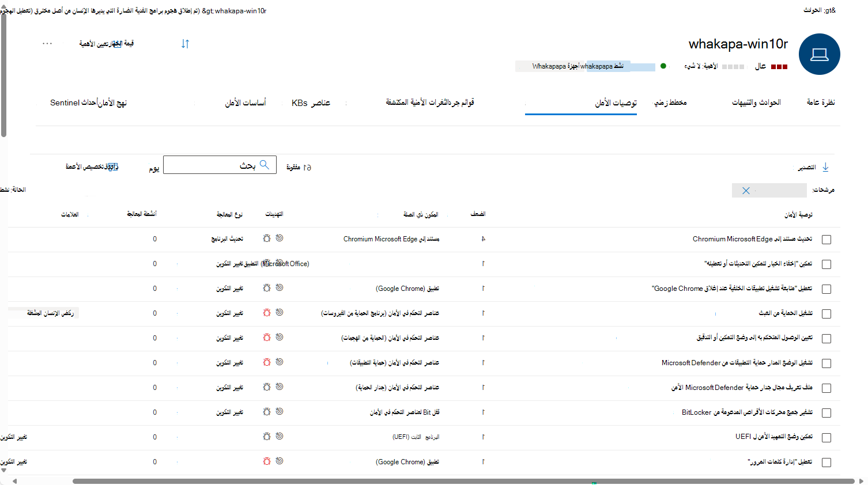Viewport: 868px width, 485px height.
Task: Tick checkbox for the hide updates option row
Action: point(827,264)
